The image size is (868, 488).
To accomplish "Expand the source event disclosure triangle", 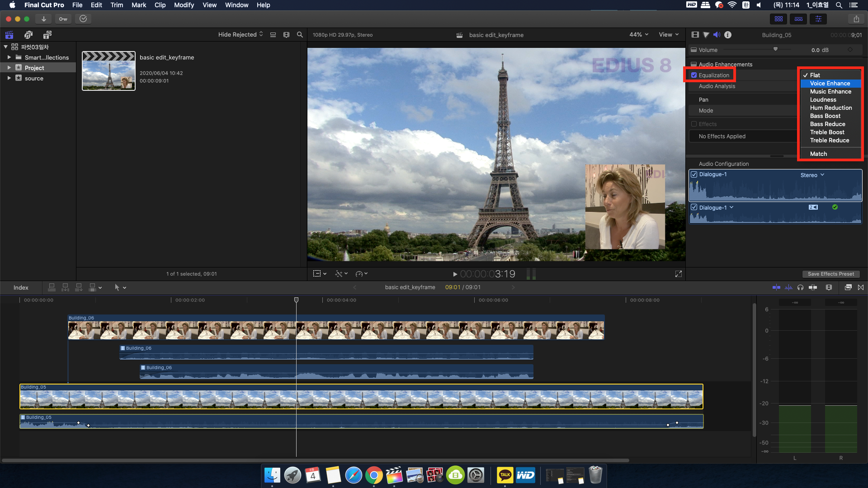I will [x=9, y=78].
